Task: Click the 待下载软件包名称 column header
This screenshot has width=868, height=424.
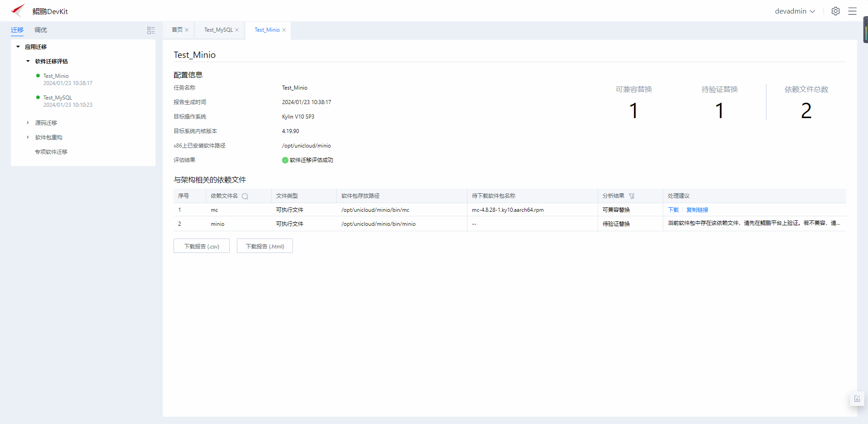Action: [494, 196]
